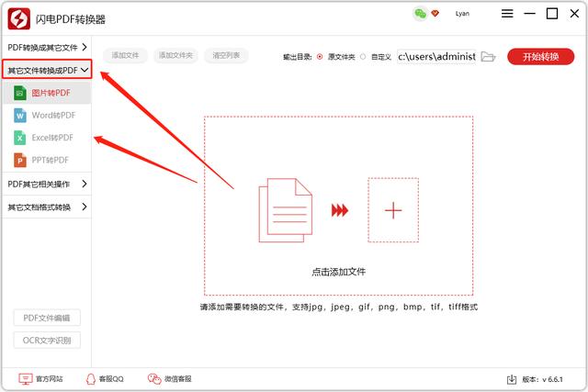The image size is (588, 392).
Task: Open the output folder browse icon
Action: [x=488, y=57]
